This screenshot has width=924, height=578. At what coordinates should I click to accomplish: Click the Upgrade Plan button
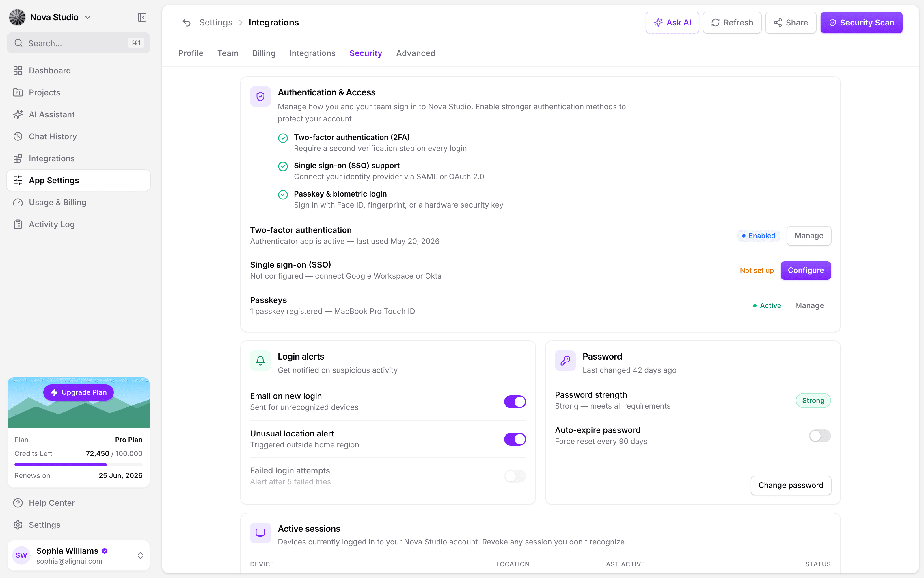(79, 392)
